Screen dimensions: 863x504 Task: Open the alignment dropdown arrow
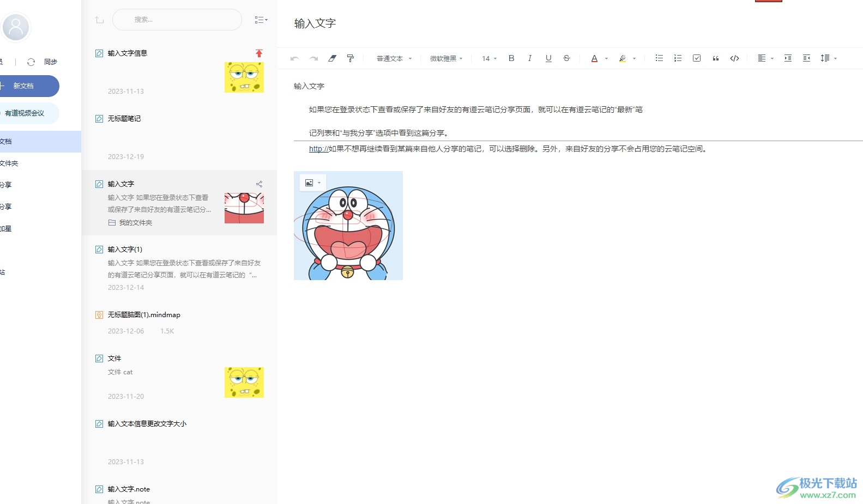[772, 59]
